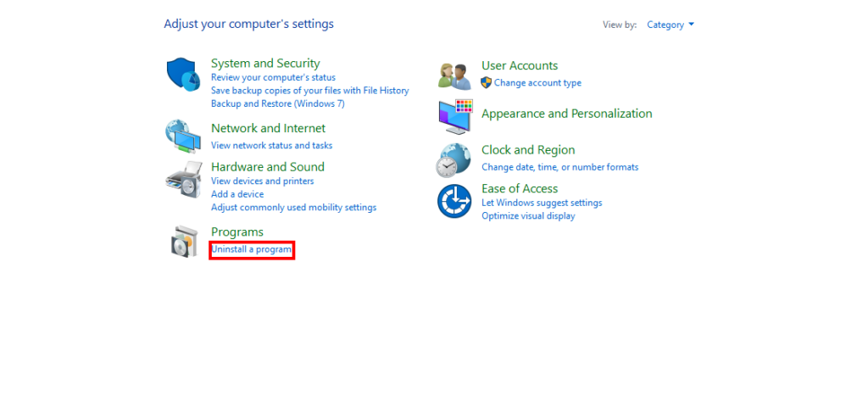Open Change account type link
Viewport: 868px width, 407px height.
537,83
